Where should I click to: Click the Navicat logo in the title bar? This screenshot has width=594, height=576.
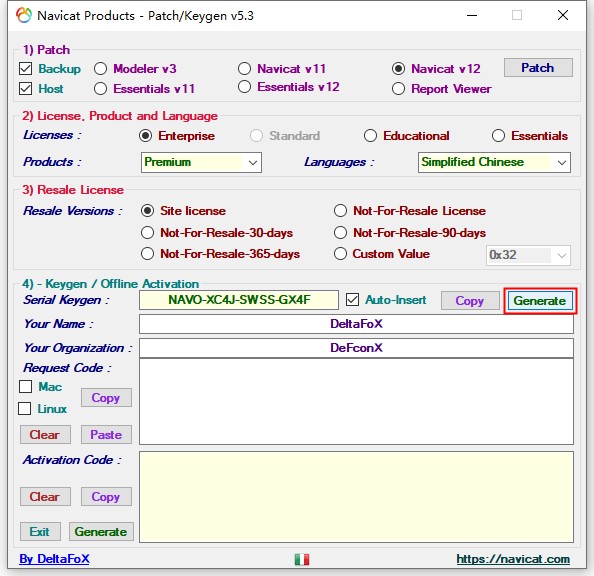[23, 16]
